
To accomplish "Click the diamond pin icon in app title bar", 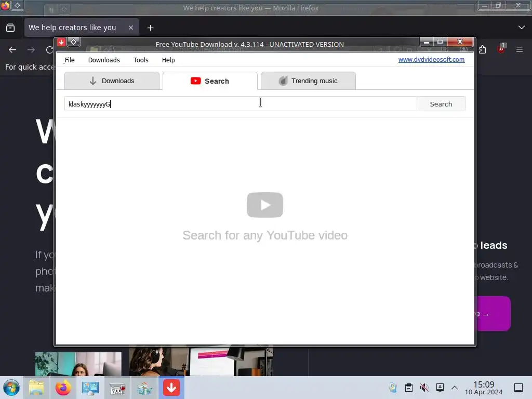I will click(x=73, y=42).
